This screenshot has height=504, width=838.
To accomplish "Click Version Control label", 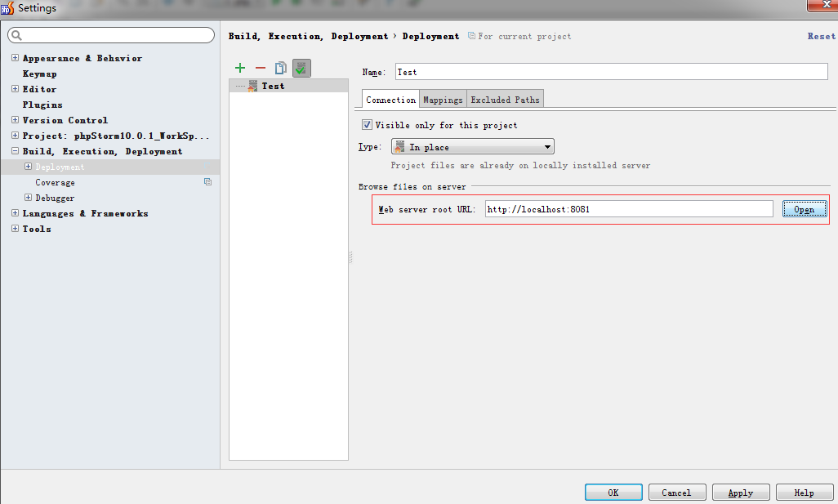I will (65, 120).
